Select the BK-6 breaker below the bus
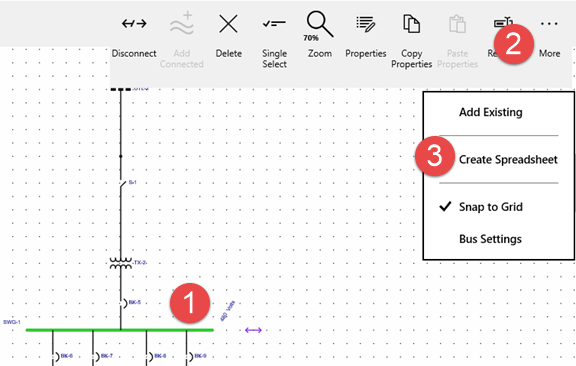576x366 pixels. click(x=55, y=356)
